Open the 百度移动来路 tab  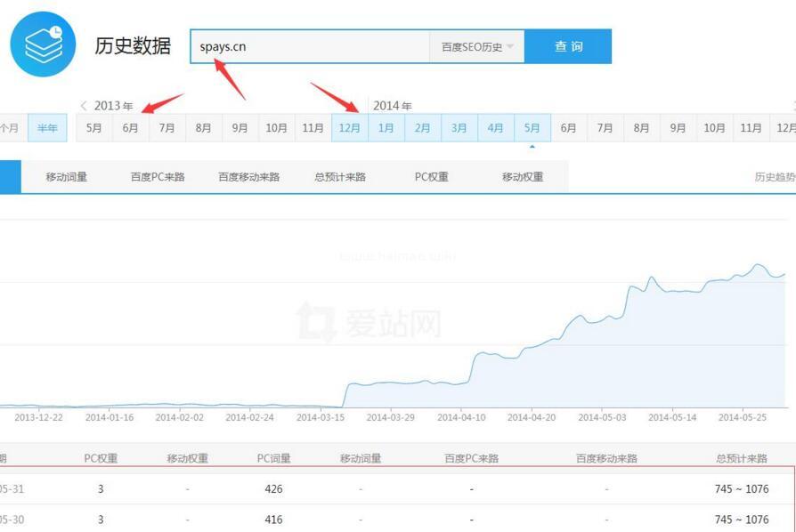[x=248, y=177]
